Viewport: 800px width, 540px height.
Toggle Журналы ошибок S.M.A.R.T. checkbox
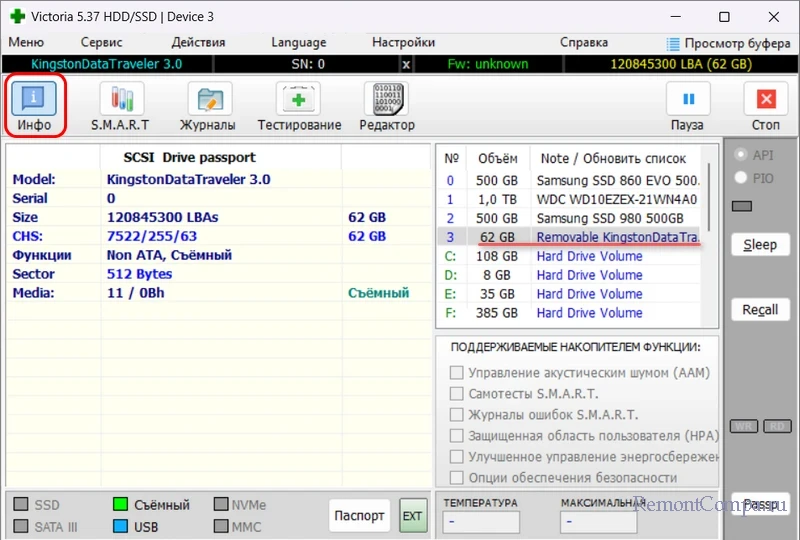click(457, 414)
